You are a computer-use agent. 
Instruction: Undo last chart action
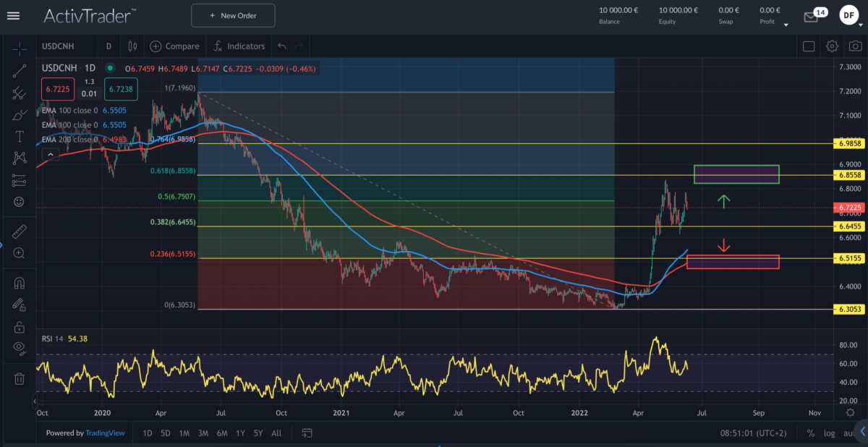281,46
